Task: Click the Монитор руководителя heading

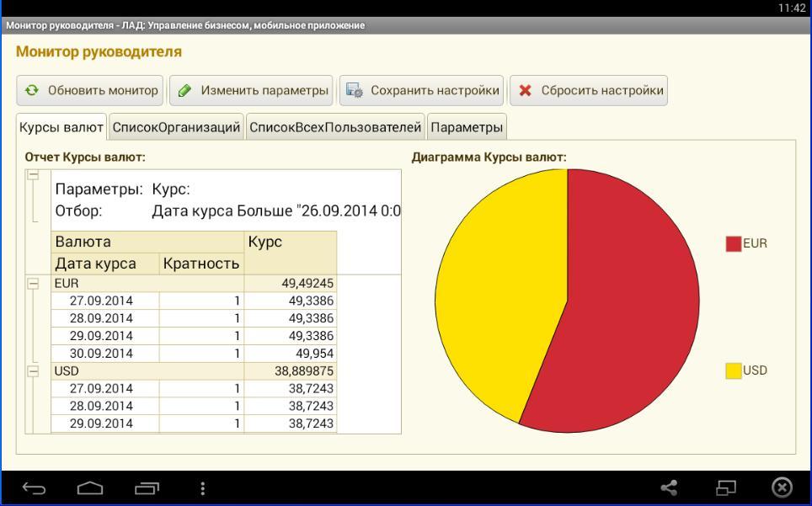Action: [x=99, y=51]
